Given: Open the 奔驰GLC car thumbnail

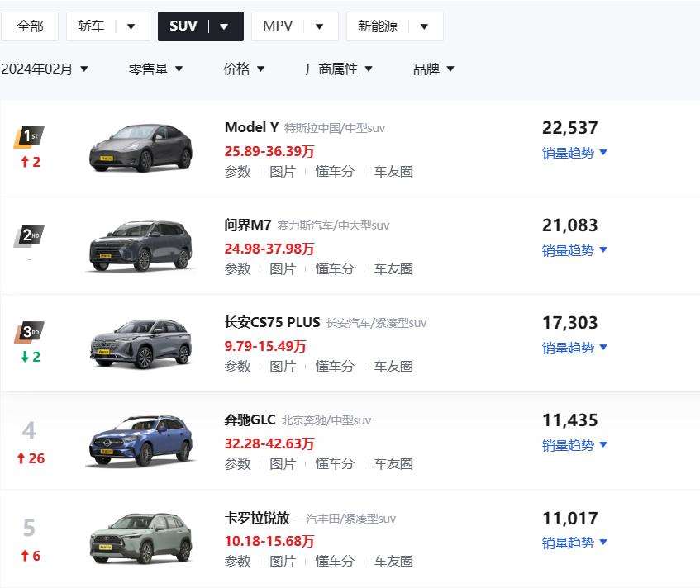Looking at the screenshot, I should 141,441.
